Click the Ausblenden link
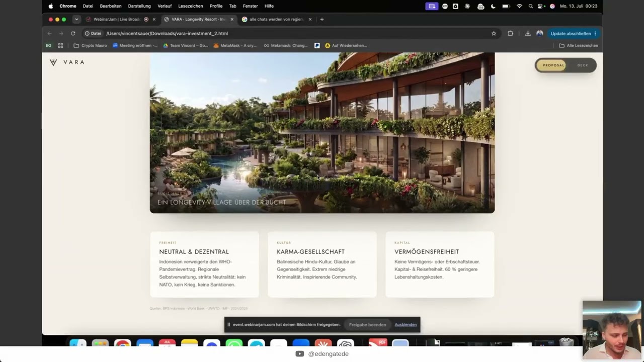 406,325
